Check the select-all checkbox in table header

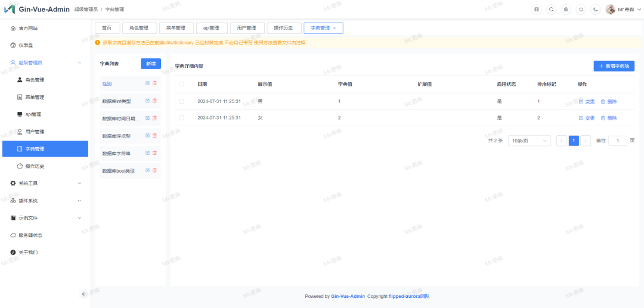click(x=182, y=84)
